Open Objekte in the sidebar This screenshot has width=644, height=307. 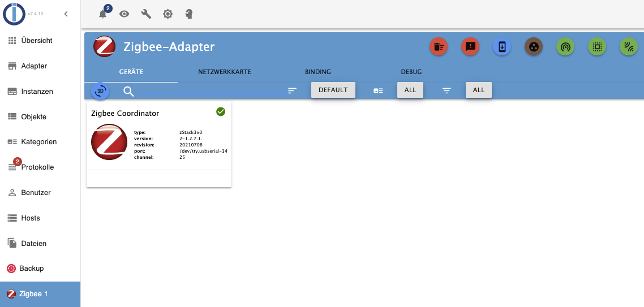(40, 117)
